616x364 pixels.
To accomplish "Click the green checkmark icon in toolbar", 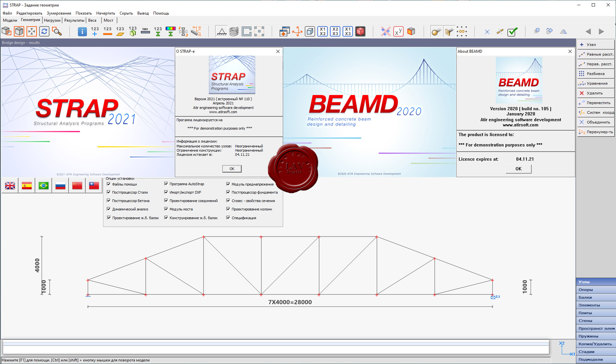I will [513, 31].
